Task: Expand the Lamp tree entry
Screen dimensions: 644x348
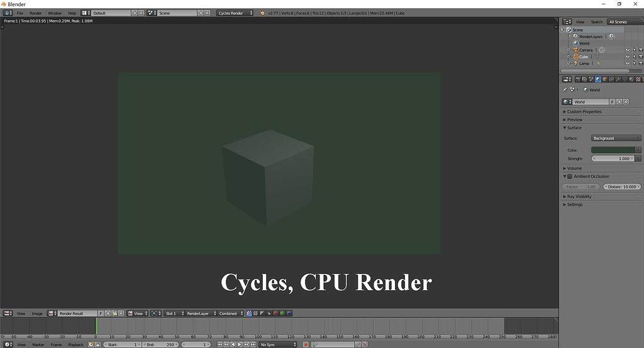Action: tap(569, 63)
